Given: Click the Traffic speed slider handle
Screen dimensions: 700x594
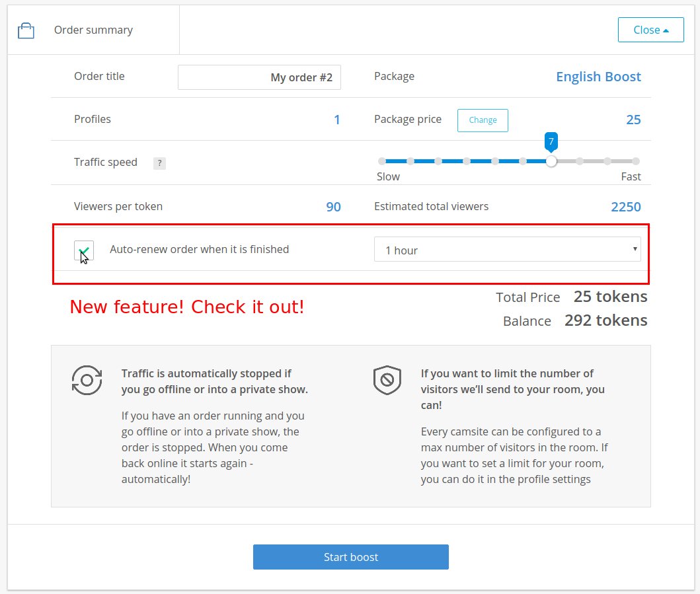Looking at the screenshot, I should tap(551, 161).
